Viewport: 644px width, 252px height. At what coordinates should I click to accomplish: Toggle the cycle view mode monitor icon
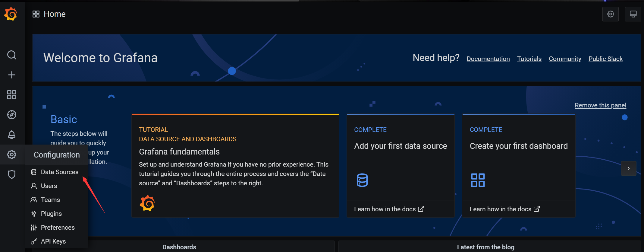(x=633, y=14)
